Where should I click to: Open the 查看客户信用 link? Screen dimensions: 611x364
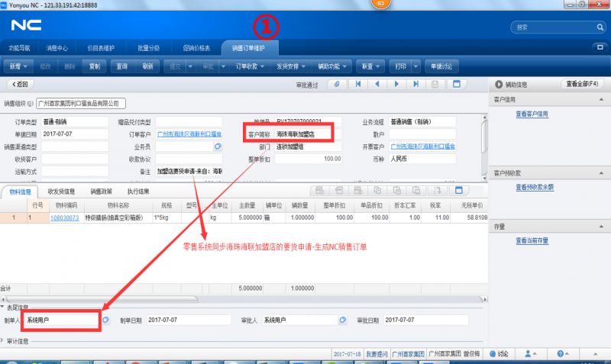532,114
